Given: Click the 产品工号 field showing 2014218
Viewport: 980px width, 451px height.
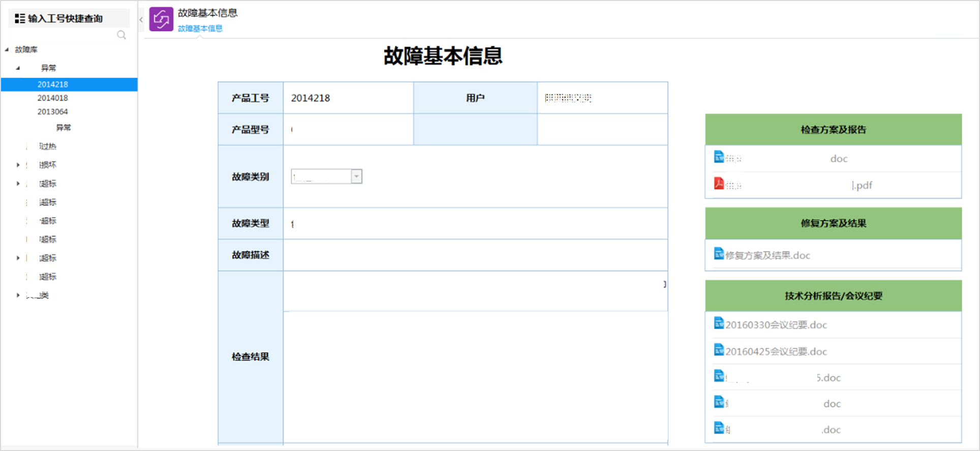Looking at the screenshot, I should click(x=348, y=98).
